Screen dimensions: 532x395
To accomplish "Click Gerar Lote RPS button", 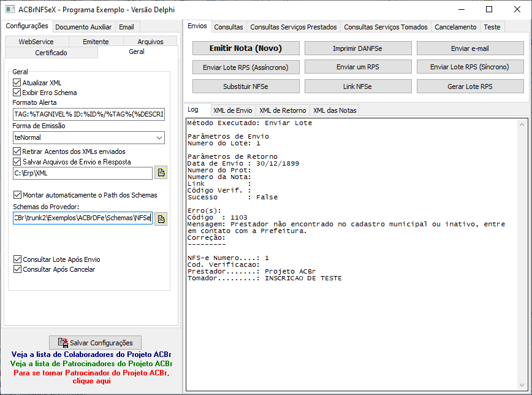I will coord(470,86).
